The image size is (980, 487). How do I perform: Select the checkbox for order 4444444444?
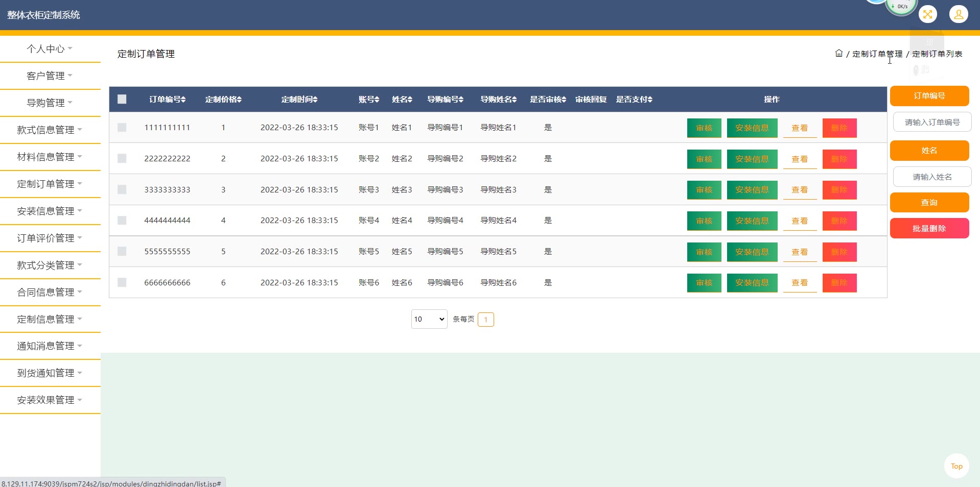pyautogui.click(x=122, y=221)
